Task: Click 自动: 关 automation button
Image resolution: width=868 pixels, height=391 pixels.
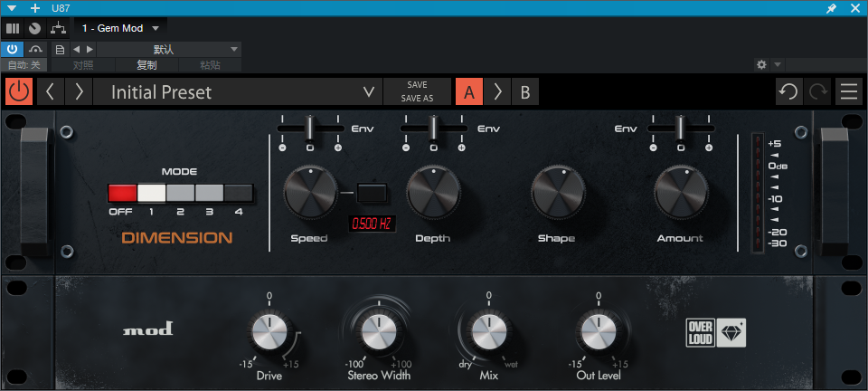Action: click(x=24, y=65)
